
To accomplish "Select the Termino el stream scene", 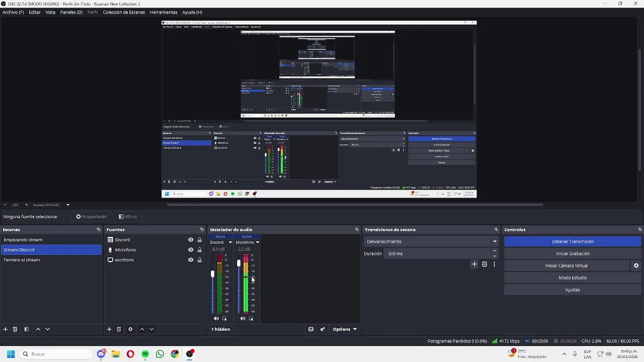I will point(51,260).
